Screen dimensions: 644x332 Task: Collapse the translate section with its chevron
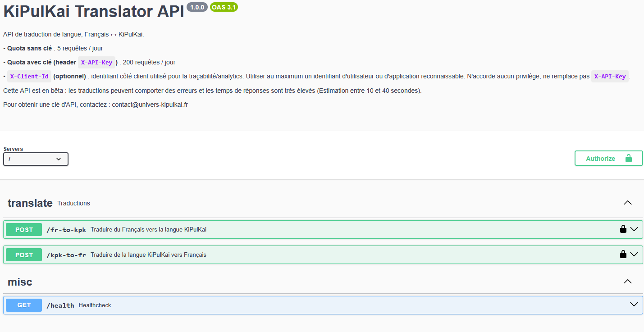[627, 203]
